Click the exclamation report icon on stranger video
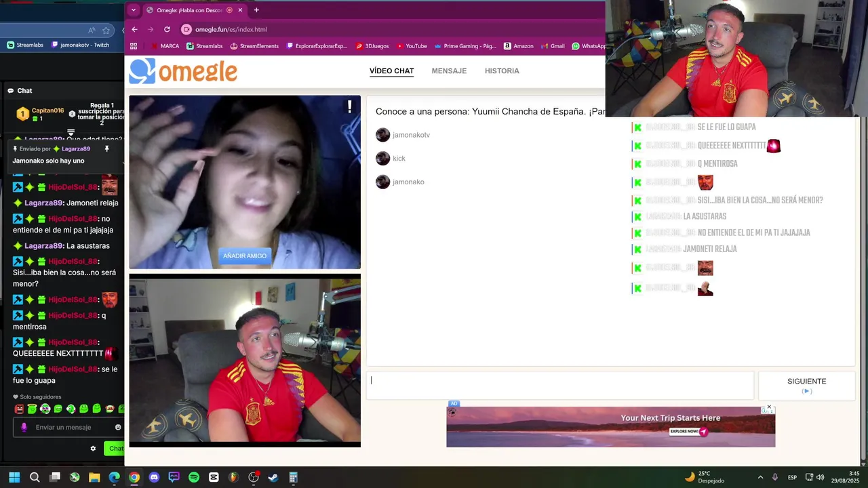 349,106
